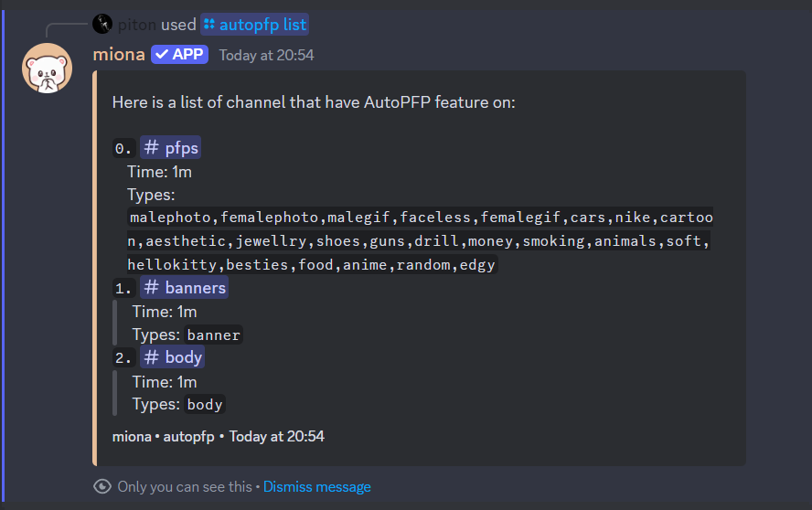
Task: Click "Time: 1m" under banners
Action: (165, 312)
